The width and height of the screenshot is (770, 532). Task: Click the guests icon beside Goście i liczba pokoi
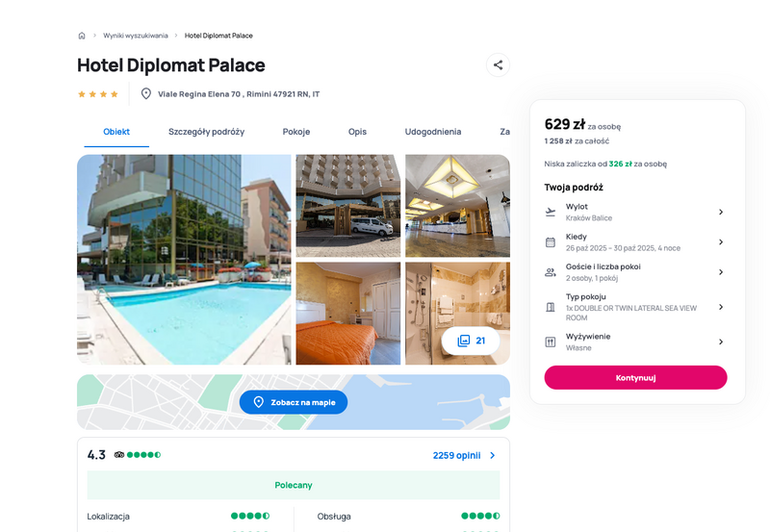pyautogui.click(x=551, y=272)
